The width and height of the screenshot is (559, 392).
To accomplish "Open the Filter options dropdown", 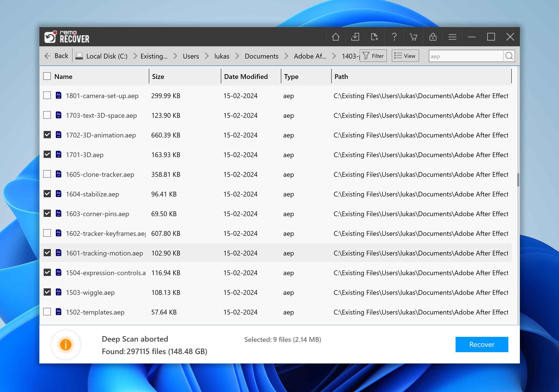I will pyautogui.click(x=373, y=56).
